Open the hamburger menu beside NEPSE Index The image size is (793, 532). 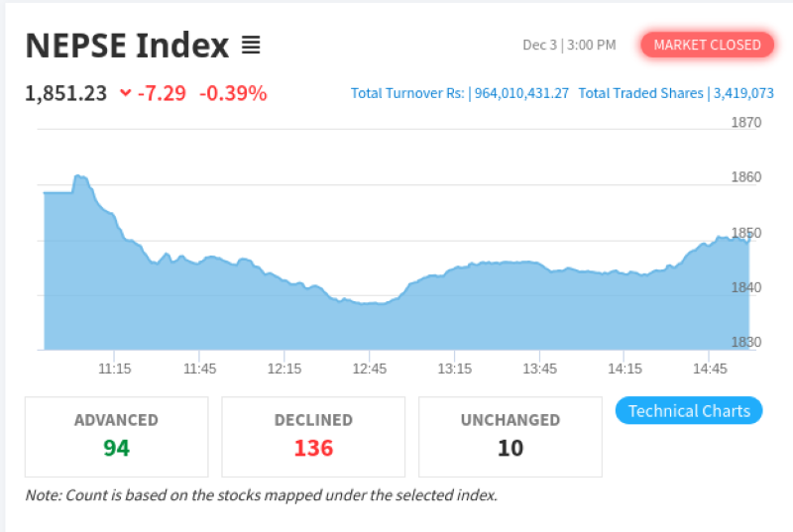click(251, 46)
